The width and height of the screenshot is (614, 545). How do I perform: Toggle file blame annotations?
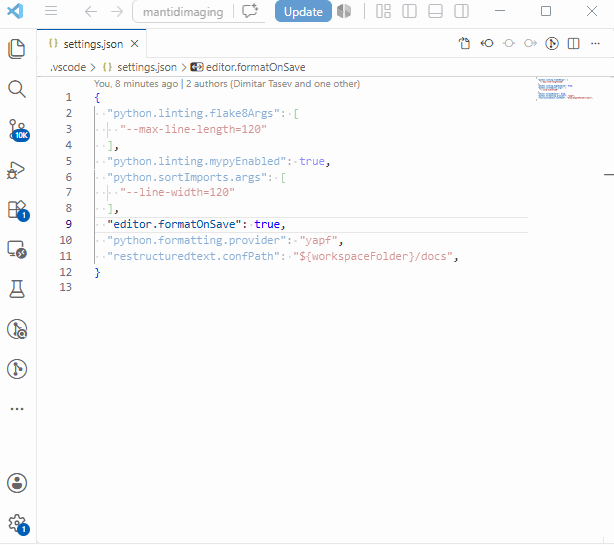coord(552,43)
